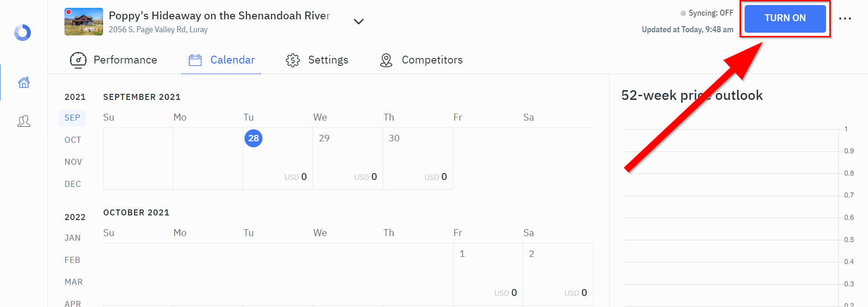Open the Competitors tab
Viewport: 868px width, 307px height.
431,60
